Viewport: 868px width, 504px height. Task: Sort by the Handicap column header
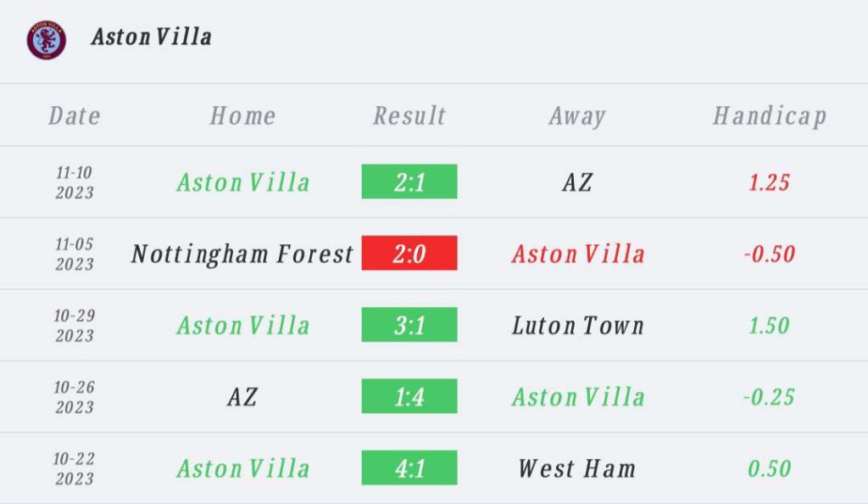[x=770, y=115]
